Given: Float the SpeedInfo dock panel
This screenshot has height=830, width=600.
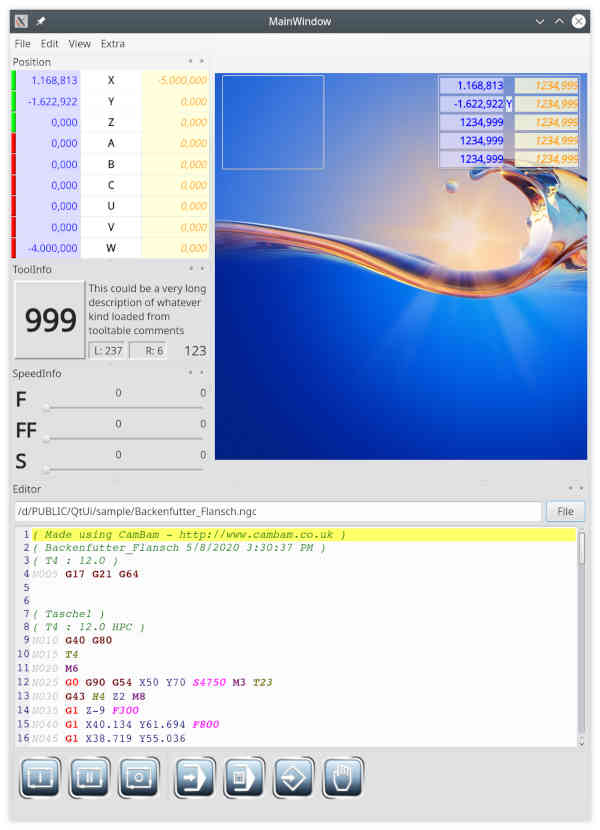Looking at the screenshot, I should (x=191, y=373).
